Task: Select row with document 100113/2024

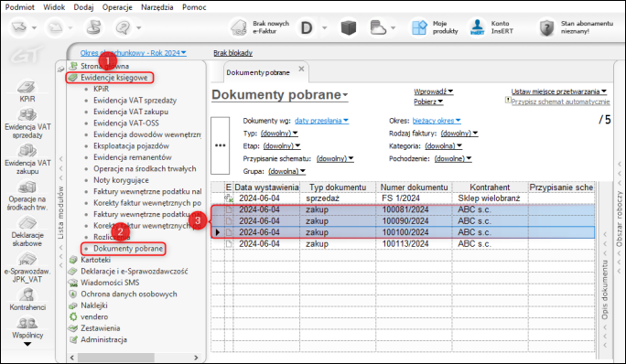Action: click(x=403, y=244)
